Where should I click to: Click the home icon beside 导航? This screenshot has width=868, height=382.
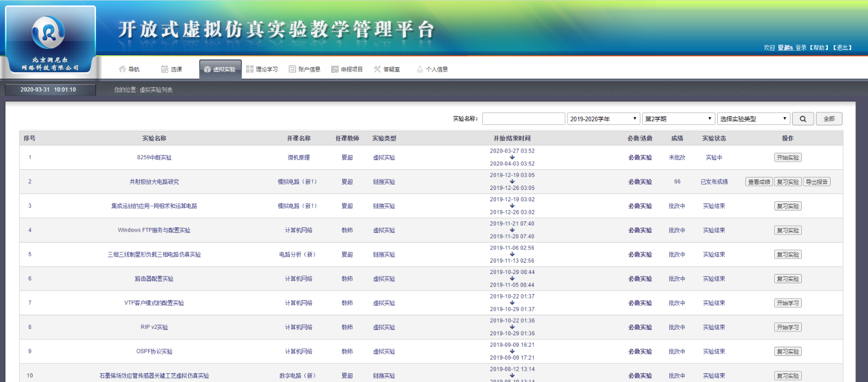[122, 69]
